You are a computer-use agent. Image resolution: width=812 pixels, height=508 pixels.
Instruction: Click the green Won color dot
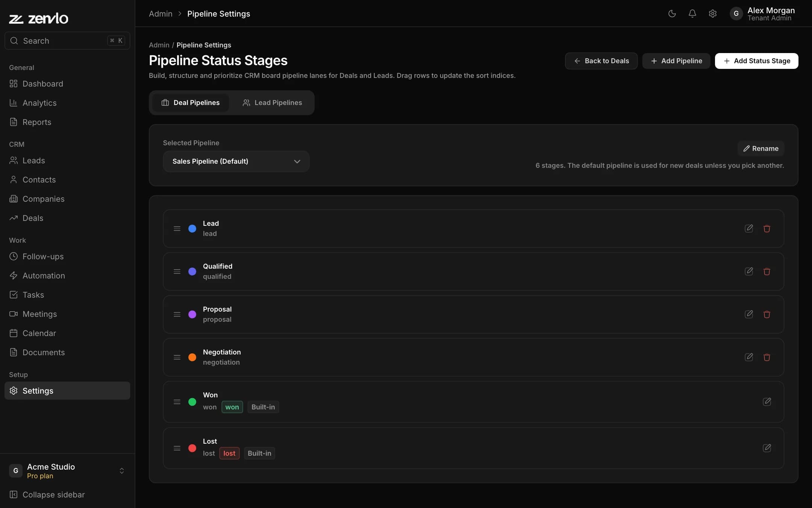(192, 402)
